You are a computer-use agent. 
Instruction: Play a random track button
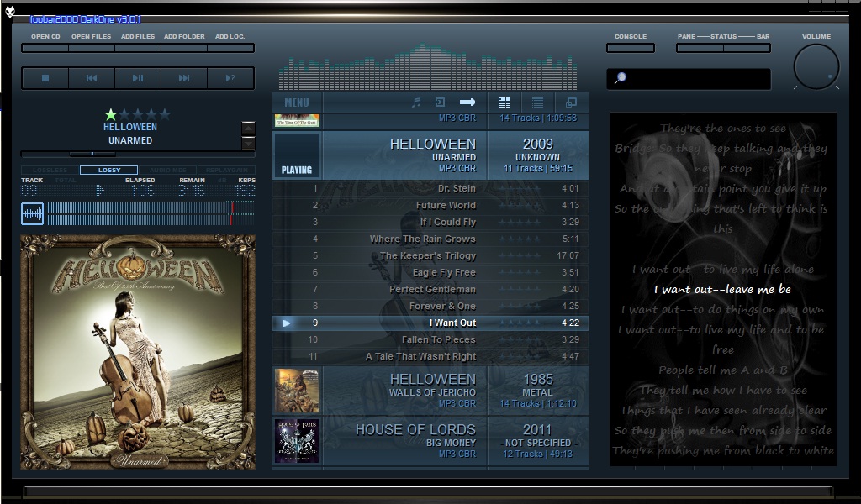point(230,78)
